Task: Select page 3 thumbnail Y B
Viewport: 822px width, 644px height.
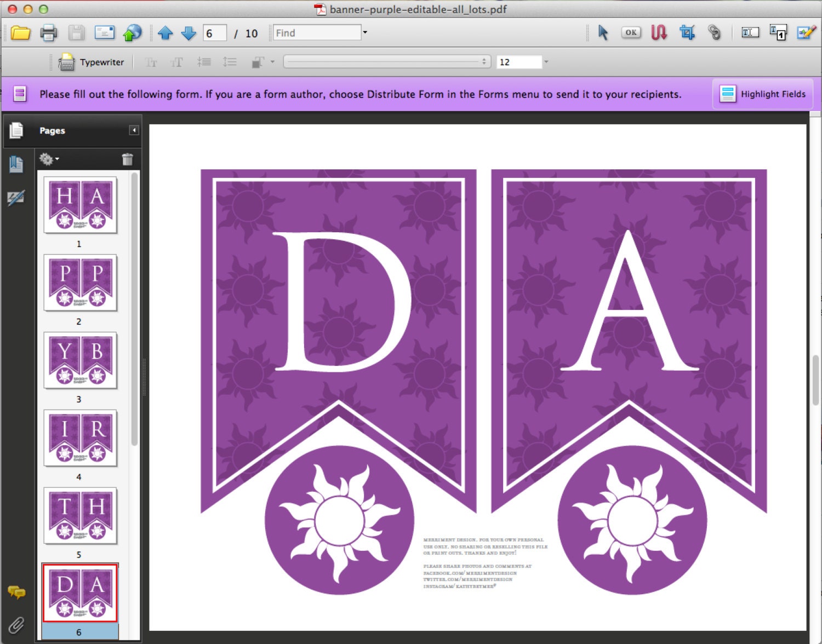Action: [x=81, y=361]
